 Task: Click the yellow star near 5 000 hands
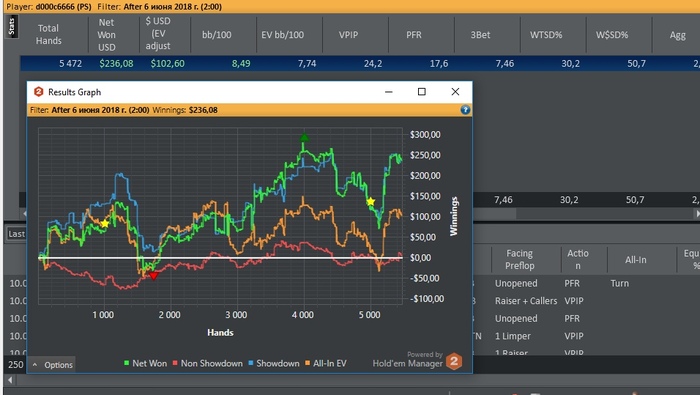371,202
